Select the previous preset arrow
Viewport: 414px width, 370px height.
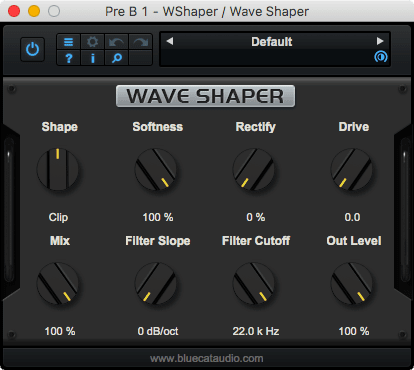(170, 41)
